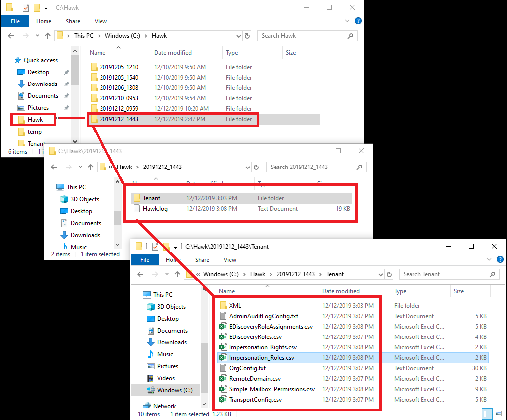Click Search 20191212_1443 field
The image size is (507, 420).
316,167
